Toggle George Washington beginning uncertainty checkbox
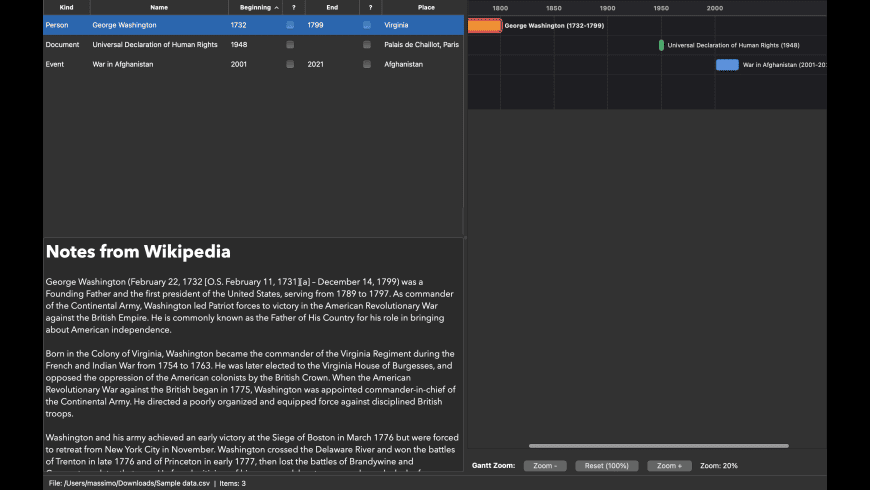870x490 pixels. click(290, 25)
